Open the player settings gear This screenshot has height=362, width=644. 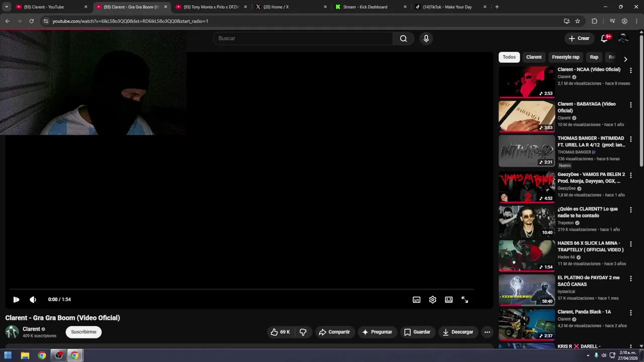coord(433,300)
